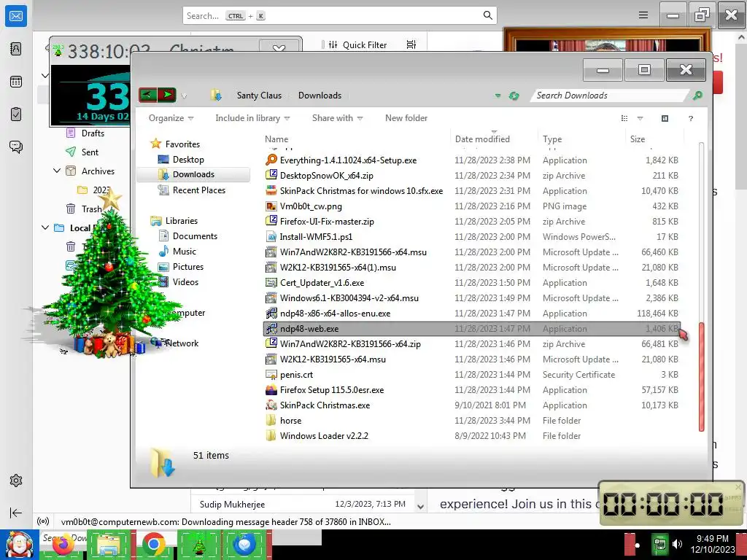Open the view options dropdown arrow
Viewport: 747px width, 560px height.
pyautogui.click(x=640, y=118)
